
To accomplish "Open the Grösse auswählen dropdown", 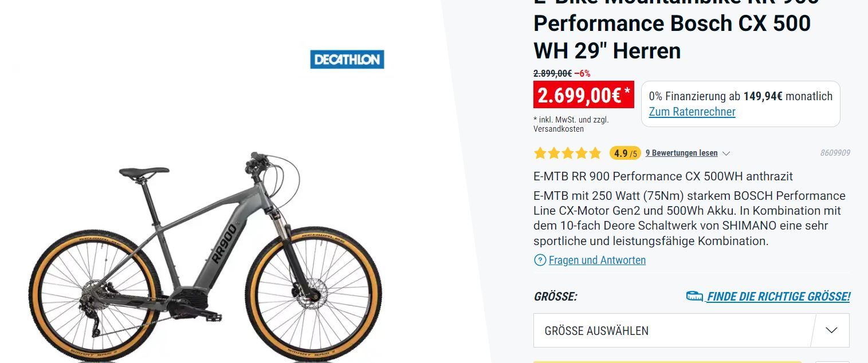I will 671,330.
